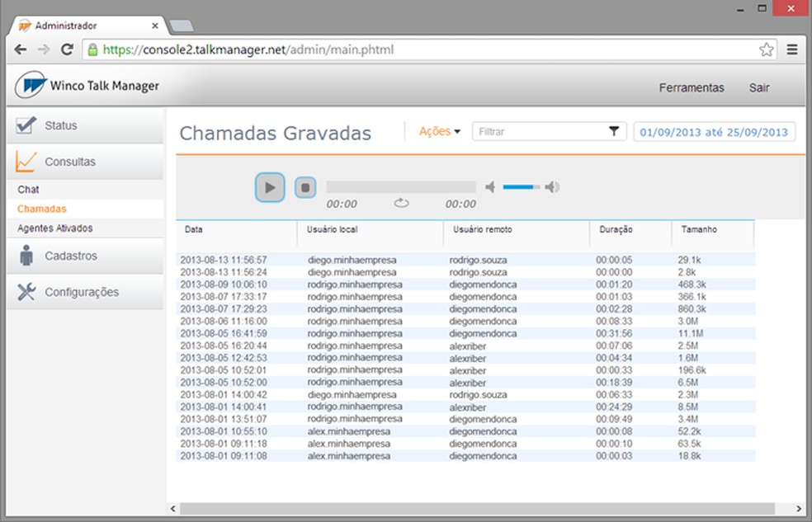Toggle loop playback with the repeat icon
The width and height of the screenshot is (812, 522).
click(401, 204)
